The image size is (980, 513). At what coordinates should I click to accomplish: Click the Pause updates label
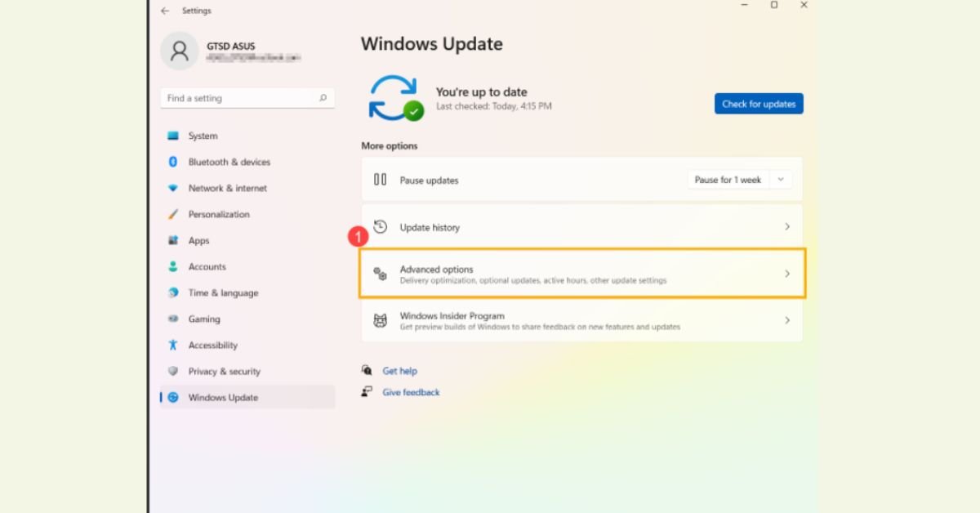pyautogui.click(x=429, y=181)
